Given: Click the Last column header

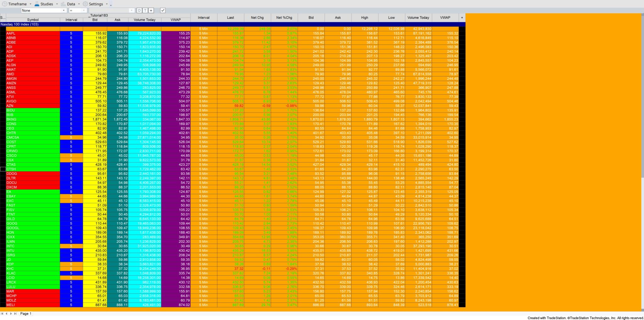Looking at the screenshot, I should [x=230, y=18].
